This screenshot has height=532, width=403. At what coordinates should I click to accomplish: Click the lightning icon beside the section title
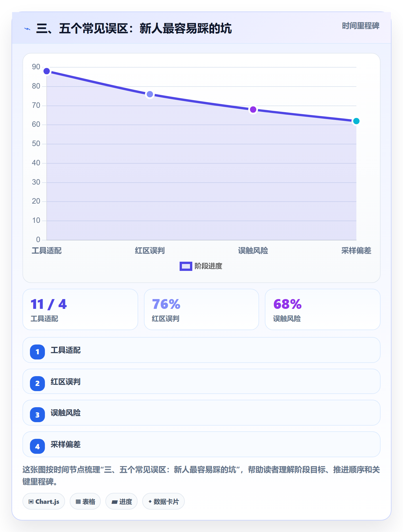pos(27,29)
